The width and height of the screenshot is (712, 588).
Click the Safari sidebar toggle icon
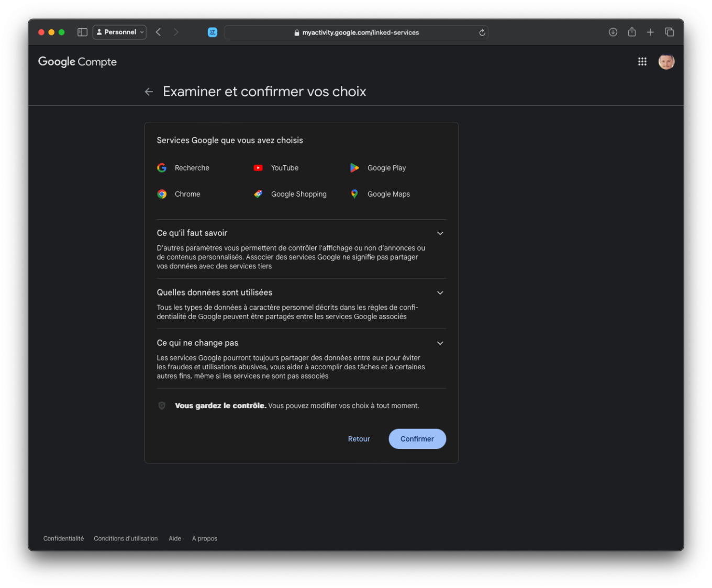tap(82, 32)
